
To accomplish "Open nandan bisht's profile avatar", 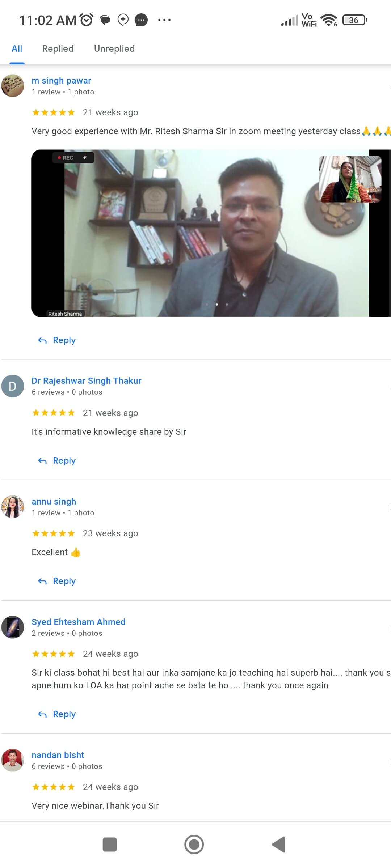I will [13, 760].
